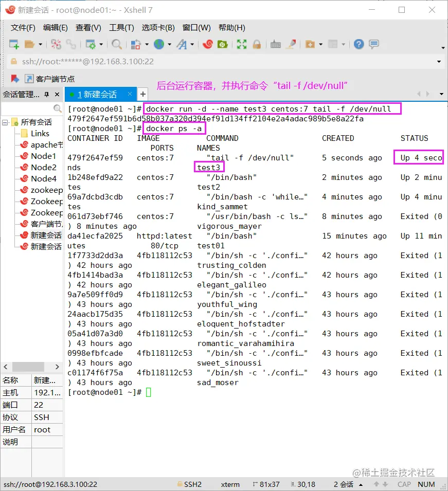This screenshot has width=448, height=491.
Task: Open the 编辑(E) menu
Action: (56, 28)
